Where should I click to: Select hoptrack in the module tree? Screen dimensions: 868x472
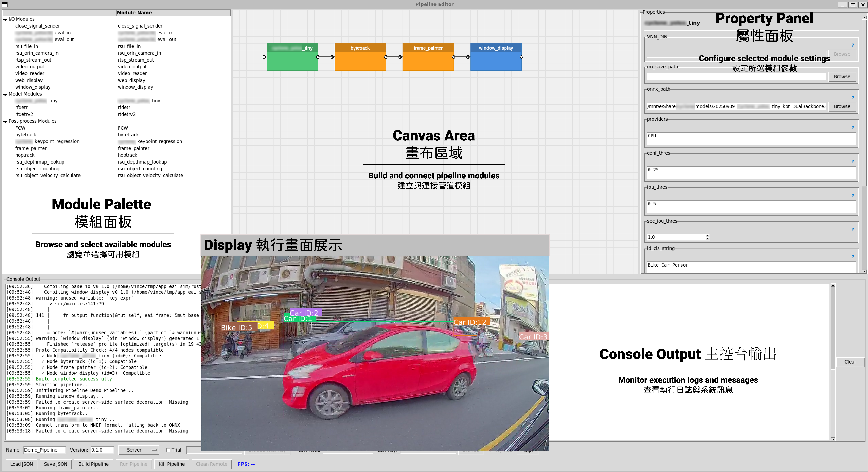25,155
